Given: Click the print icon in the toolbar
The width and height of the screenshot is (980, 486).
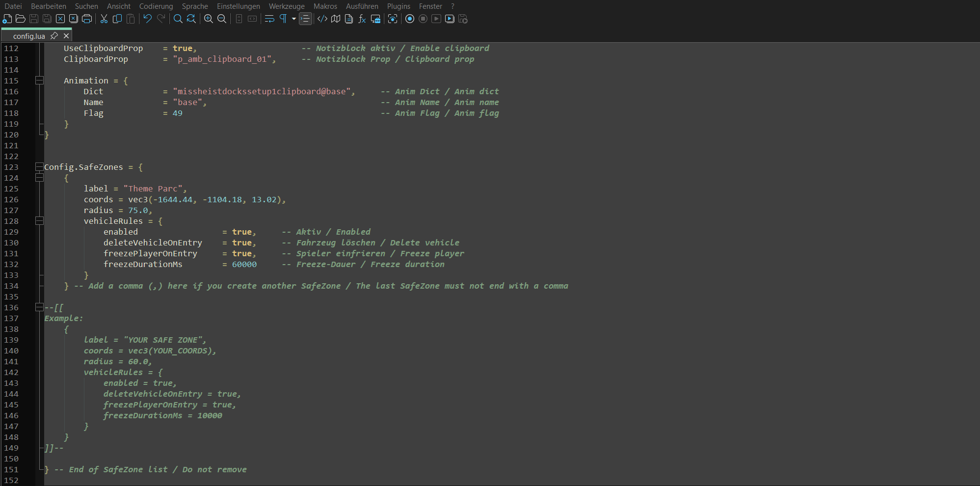Looking at the screenshot, I should click(x=87, y=19).
